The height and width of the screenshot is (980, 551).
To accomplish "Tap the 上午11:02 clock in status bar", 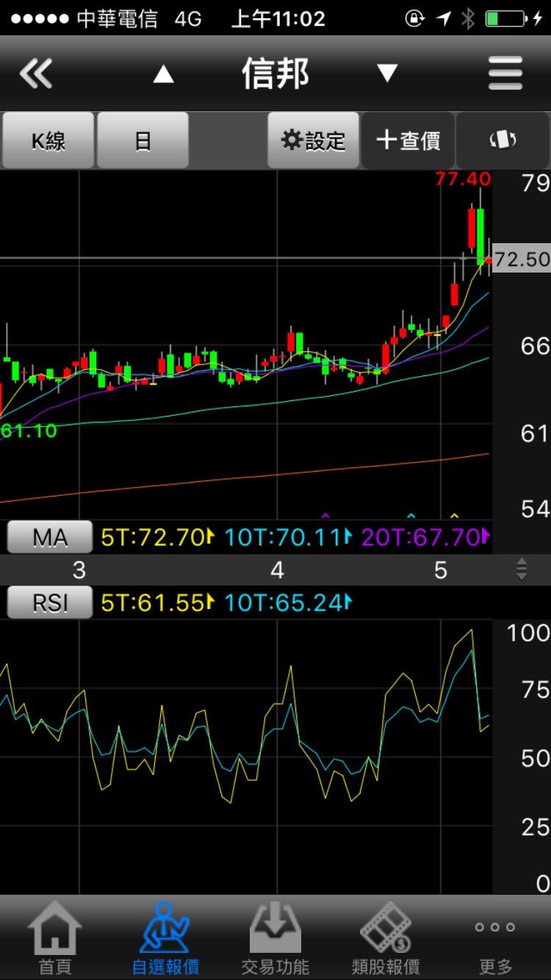I will point(278,18).
